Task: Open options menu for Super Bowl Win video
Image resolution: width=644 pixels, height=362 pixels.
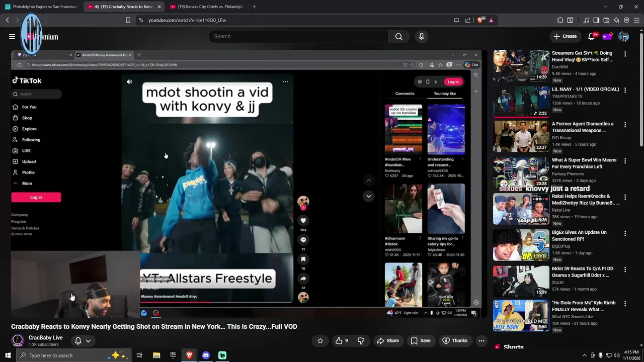Action: coord(625,161)
